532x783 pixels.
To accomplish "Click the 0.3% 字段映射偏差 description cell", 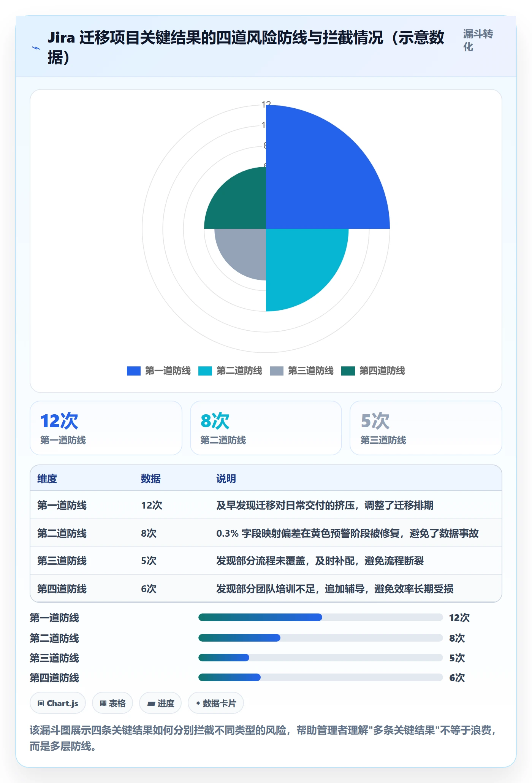I will coord(347,533).
